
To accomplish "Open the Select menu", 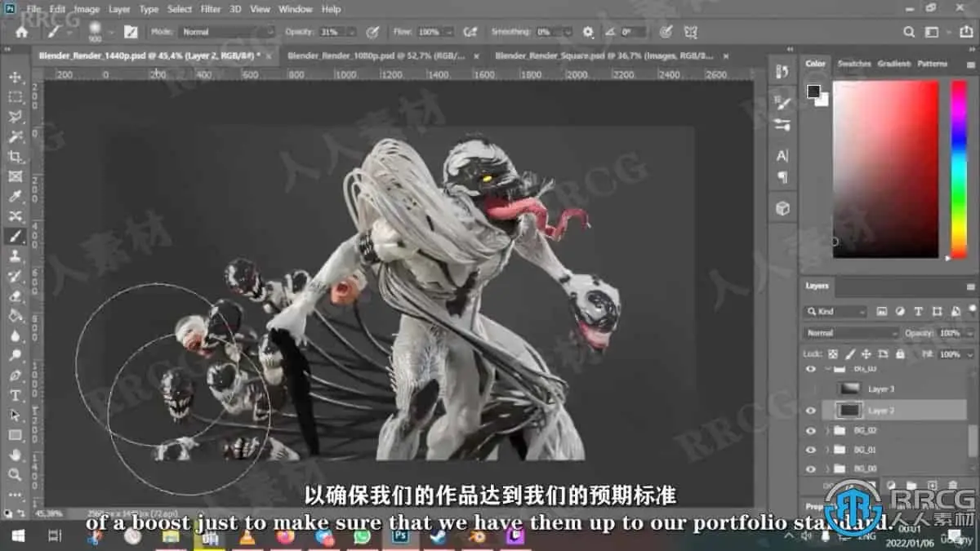I will click(x=180, y=9).
